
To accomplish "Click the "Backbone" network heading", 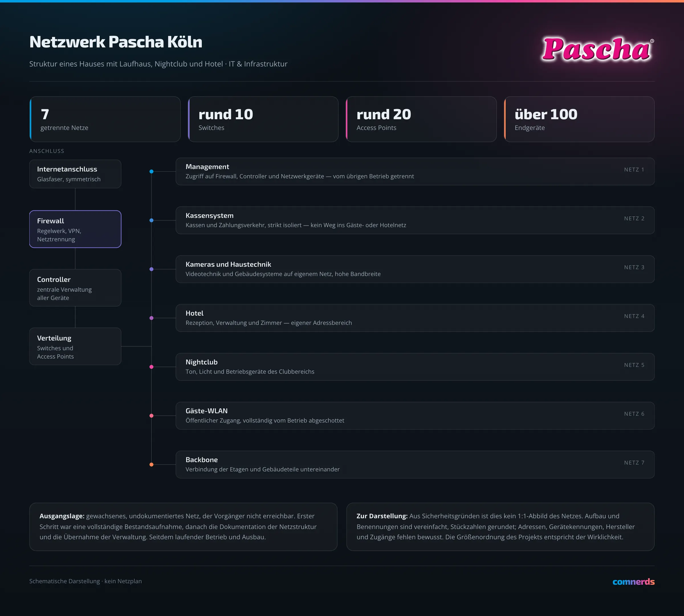I will 201,460.
